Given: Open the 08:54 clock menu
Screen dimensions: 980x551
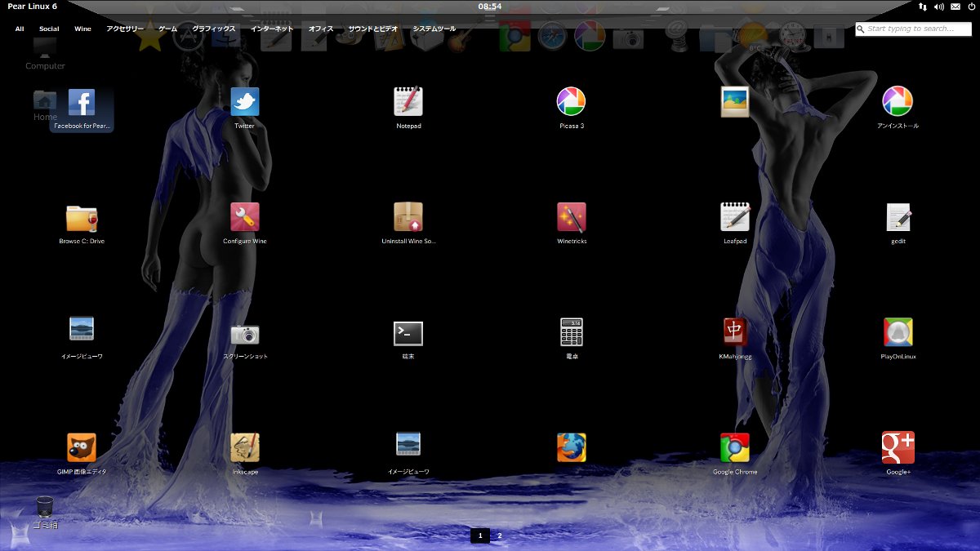Looking at the screenshot, I should point(490,7).
